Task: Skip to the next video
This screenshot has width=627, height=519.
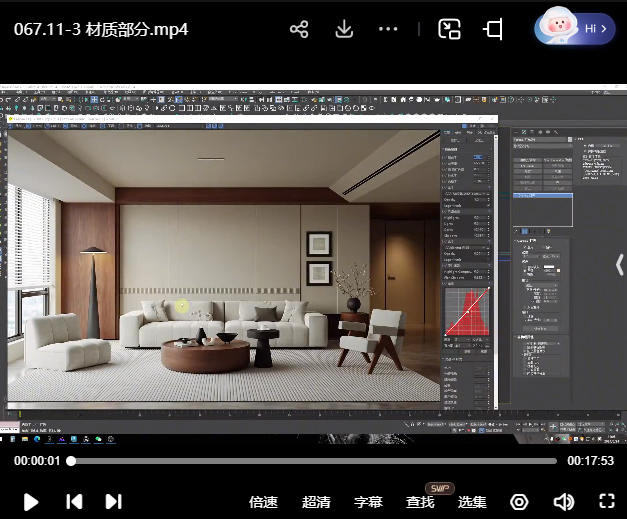Action: [113, 502]
